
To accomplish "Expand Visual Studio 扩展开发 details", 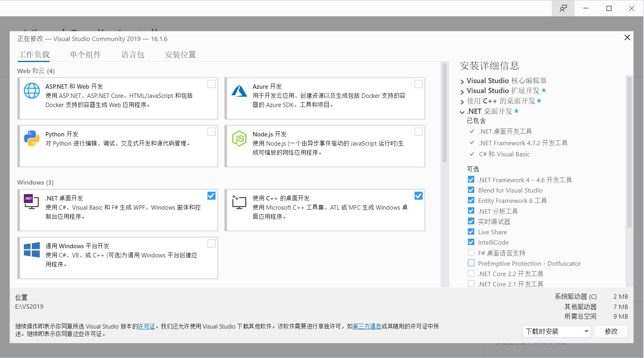I will [462, 91].
